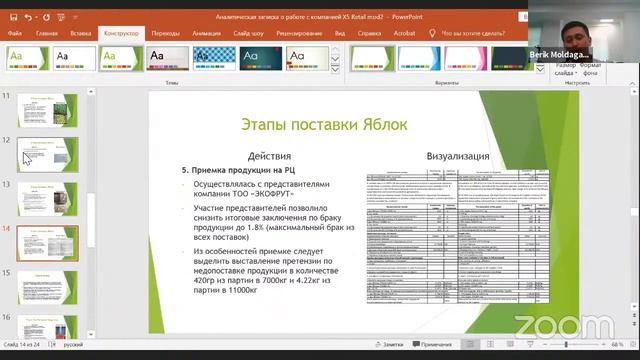This screenshot has height=360, width=640.
Task: Click the zoom slider handle
Action: point(566,344)
